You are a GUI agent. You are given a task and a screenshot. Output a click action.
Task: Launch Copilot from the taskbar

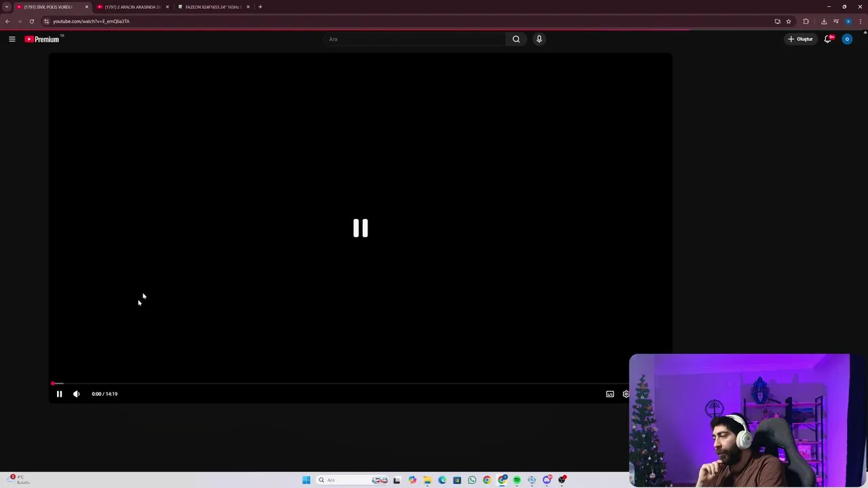[412, 480]
